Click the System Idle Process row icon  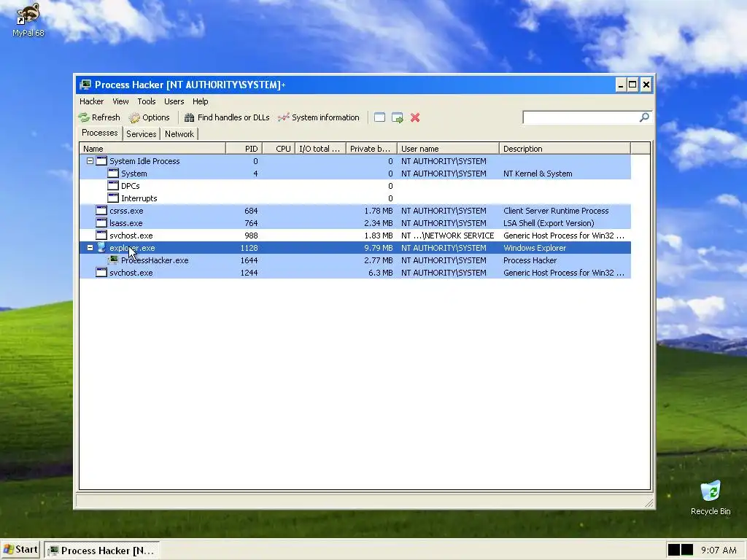[101, 160]
